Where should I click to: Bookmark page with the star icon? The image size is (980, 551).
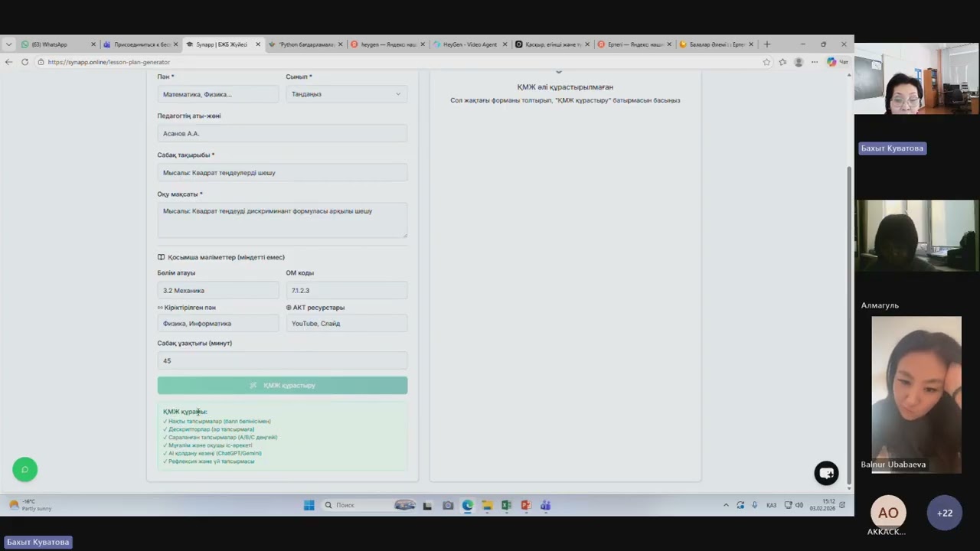point(766,62)
